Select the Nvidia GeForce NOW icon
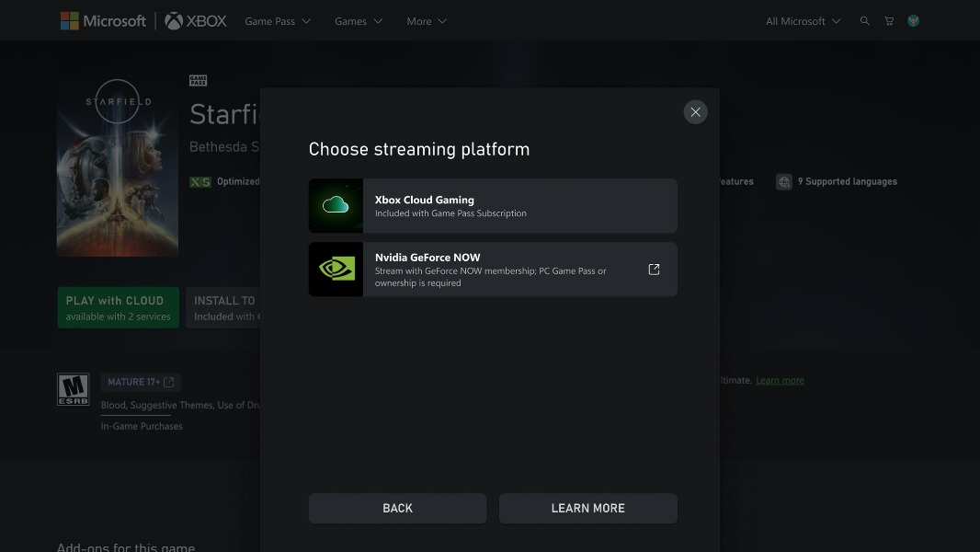The width and height of the screenshot is (980, 552). 336,269
